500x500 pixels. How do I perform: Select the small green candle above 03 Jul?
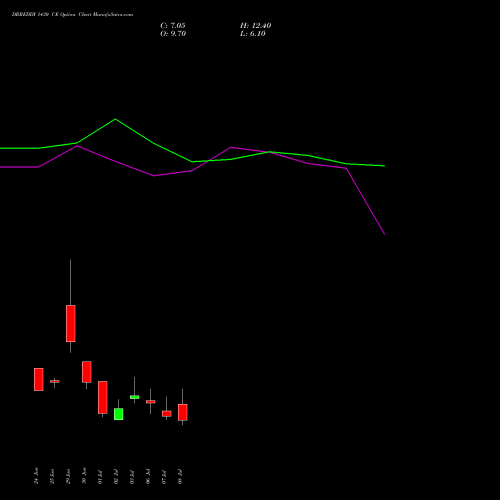135,397
